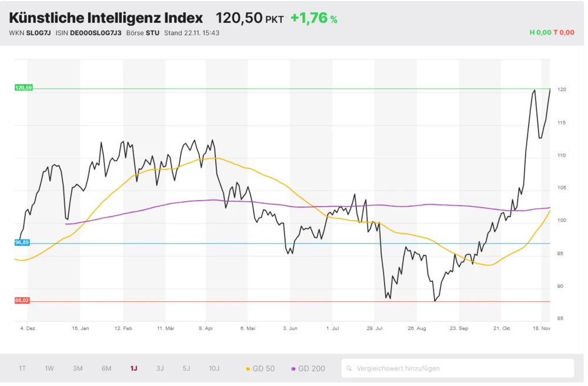Select the highlighted 1J range
Viewport: 588px width, 386px height.
point(133,368)
